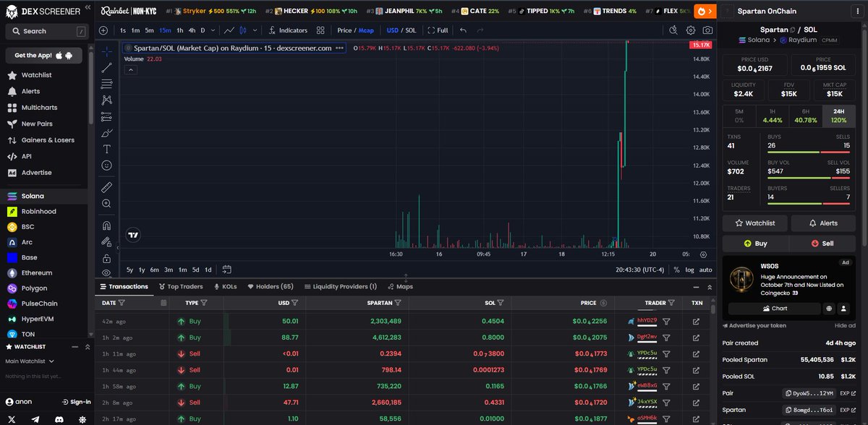
Task: Expand chart with the Full button
Action: pyautogui.click(x=438, y=30)
